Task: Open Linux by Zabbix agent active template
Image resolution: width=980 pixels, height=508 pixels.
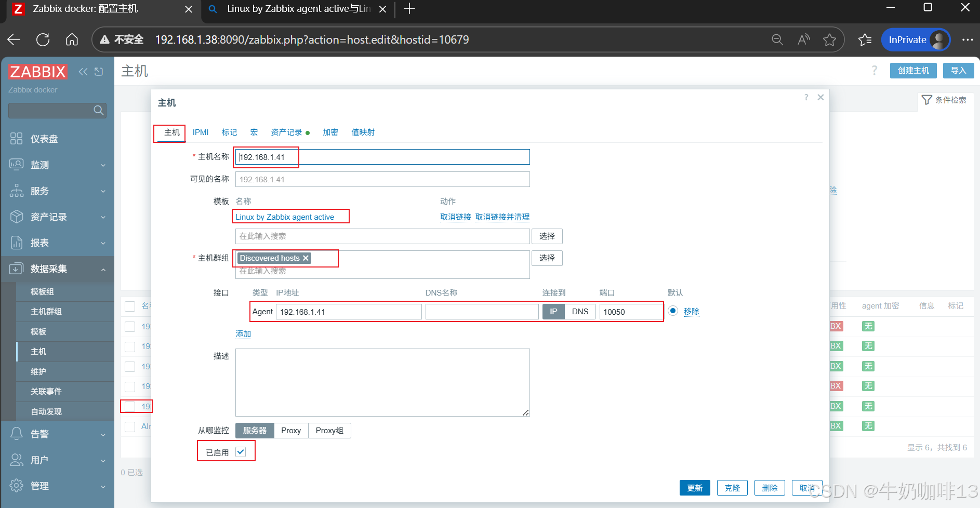Action: [x=285, y=217]
